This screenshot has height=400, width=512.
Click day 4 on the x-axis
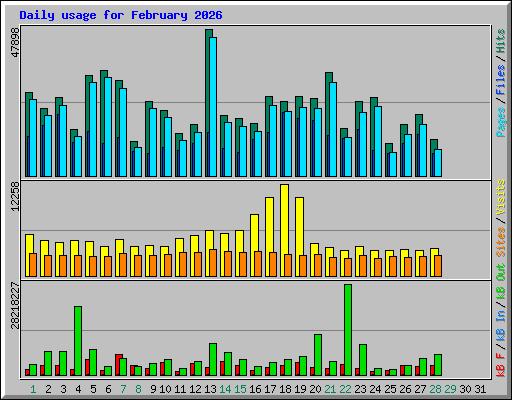[x=78, y=389]
